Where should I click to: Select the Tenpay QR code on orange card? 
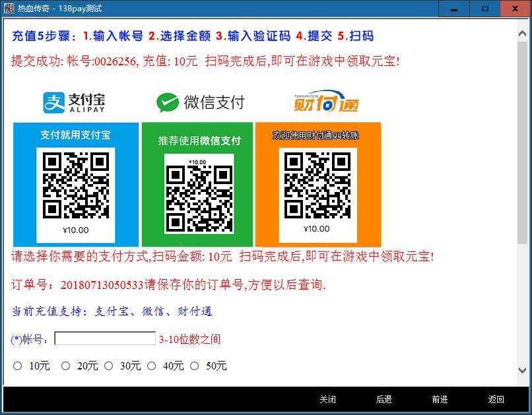tap(317, 185)
